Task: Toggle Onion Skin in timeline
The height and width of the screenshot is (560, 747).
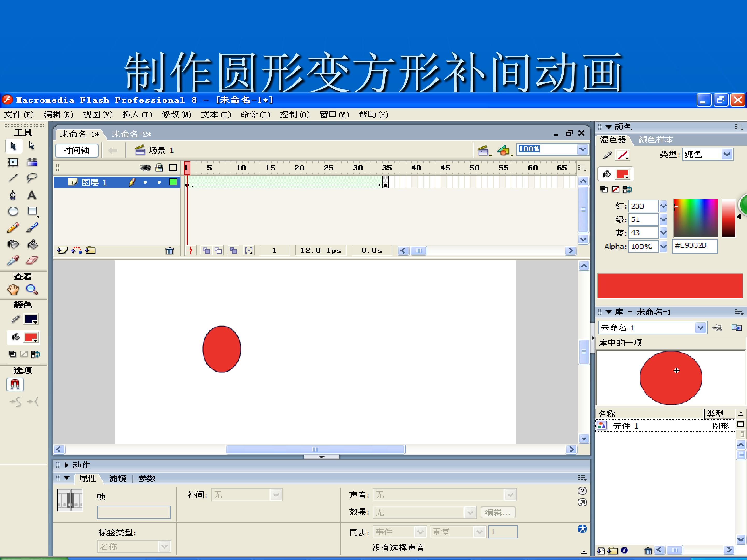Action: click(x=206, y=250)
